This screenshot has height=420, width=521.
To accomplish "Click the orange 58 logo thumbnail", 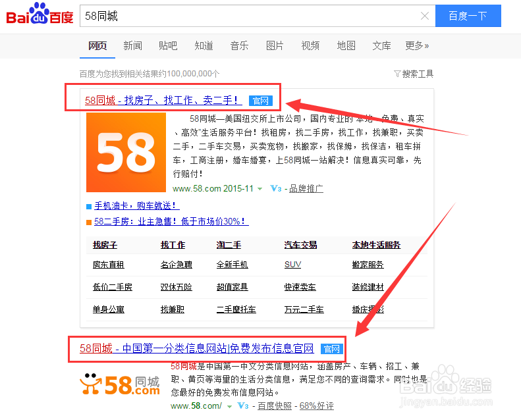I will point(126,152).
